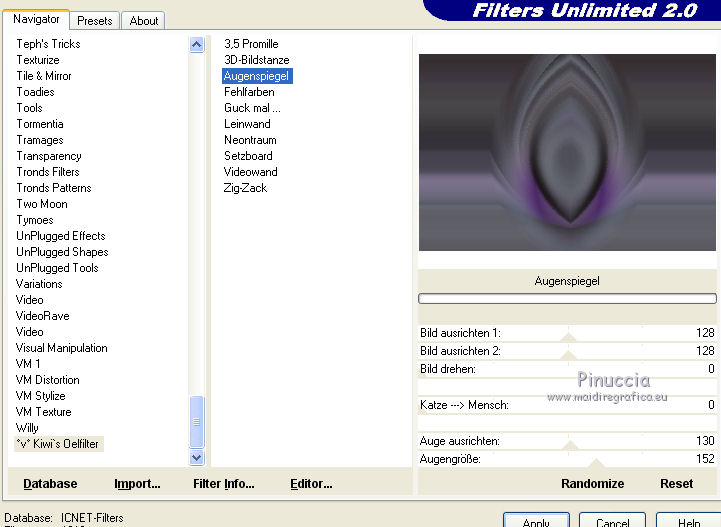Screen dimensions: 721x527
Task: Select the Guck mal ... filter
Action: tap(252, 108)
